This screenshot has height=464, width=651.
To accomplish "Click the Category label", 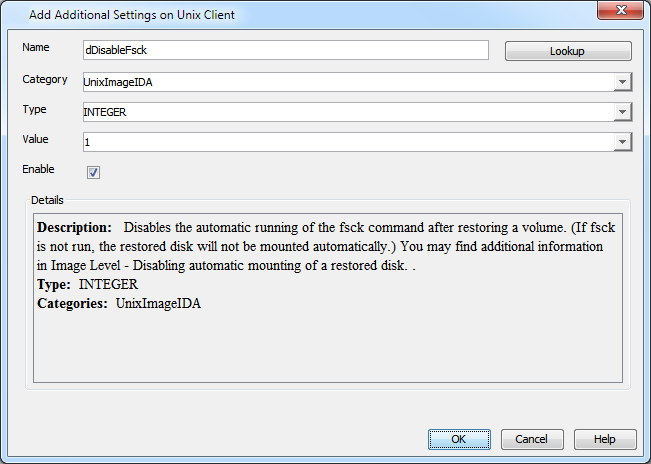I will click(45, 79).
